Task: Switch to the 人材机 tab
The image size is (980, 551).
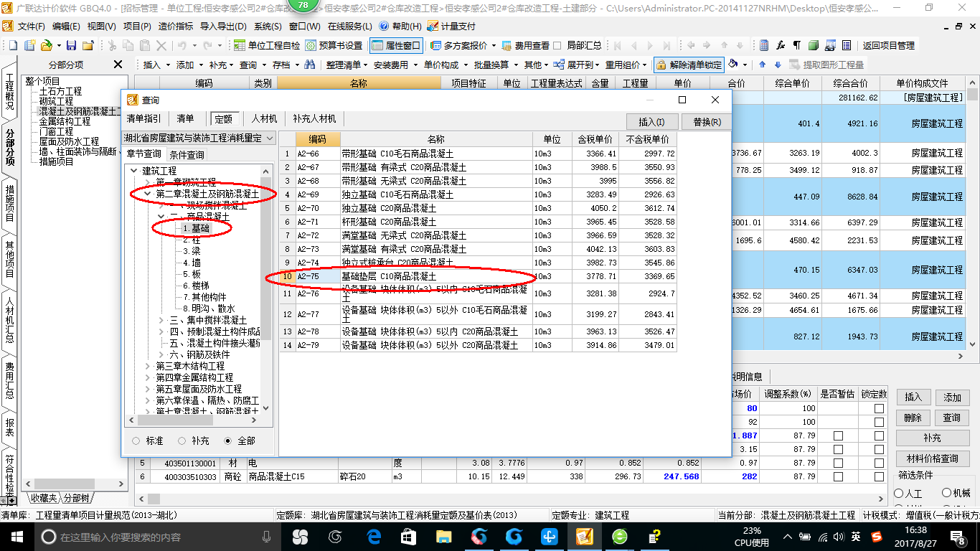Action: click(x=265, y=118)
